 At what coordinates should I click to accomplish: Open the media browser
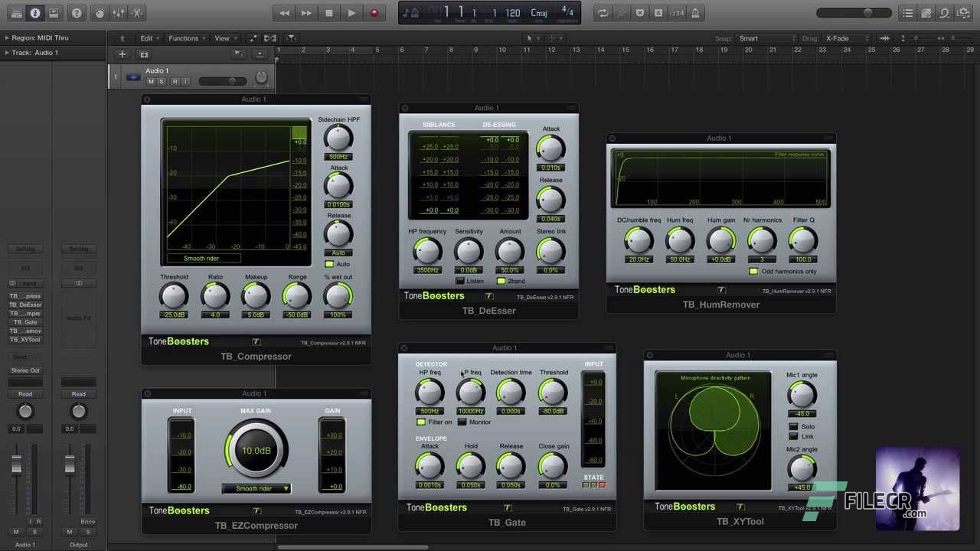pos(963,13)
